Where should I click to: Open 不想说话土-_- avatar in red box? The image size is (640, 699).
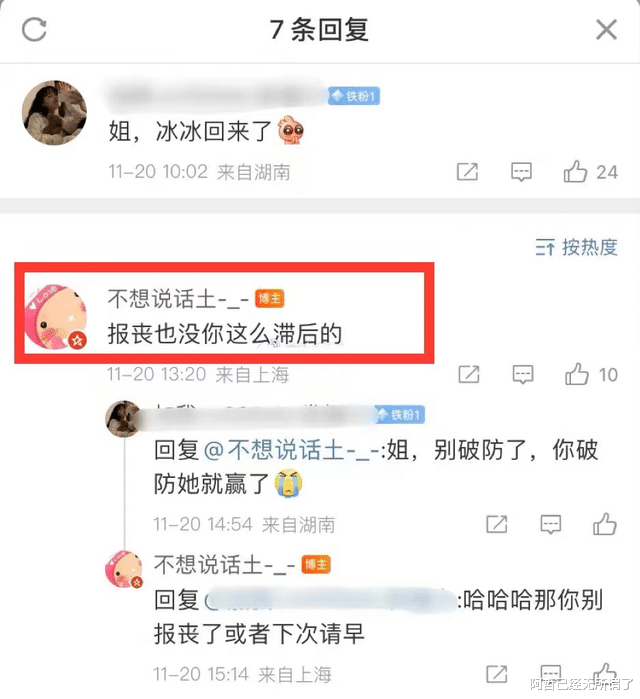[x=56, y=316]
